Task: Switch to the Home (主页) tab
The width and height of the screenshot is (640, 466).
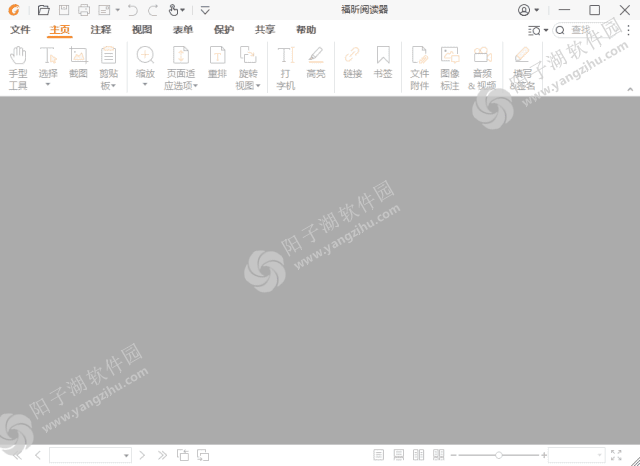Action: [x=60, y=30]
